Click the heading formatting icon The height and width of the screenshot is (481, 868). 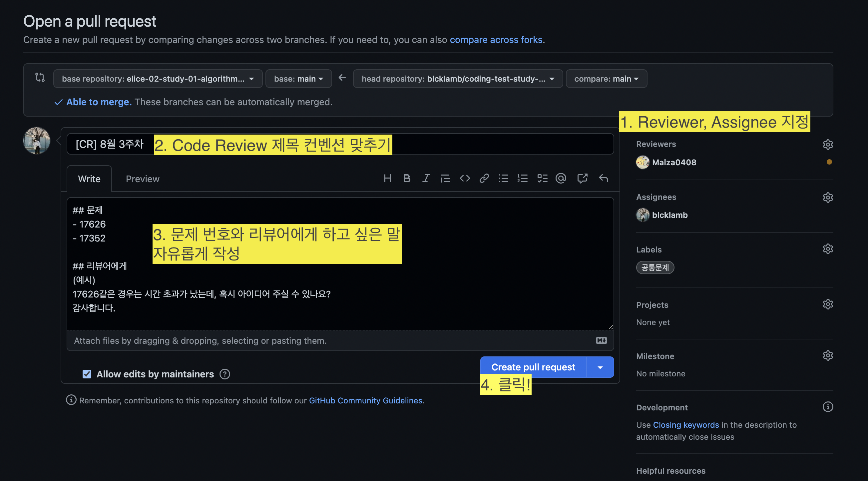387,178
